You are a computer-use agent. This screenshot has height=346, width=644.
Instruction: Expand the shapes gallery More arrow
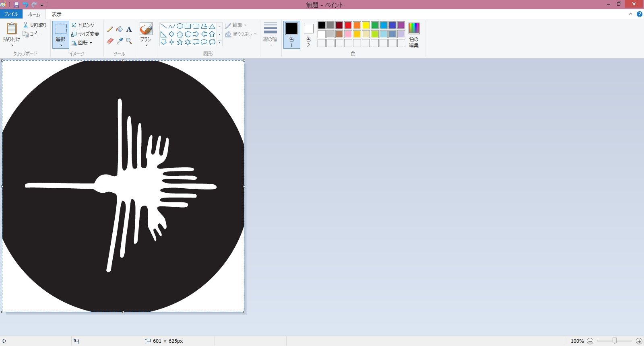coord(219,42)
